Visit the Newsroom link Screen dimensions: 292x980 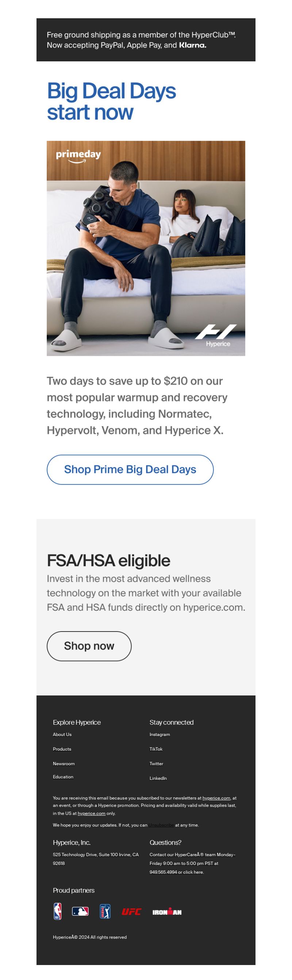[x=64, y=763]
